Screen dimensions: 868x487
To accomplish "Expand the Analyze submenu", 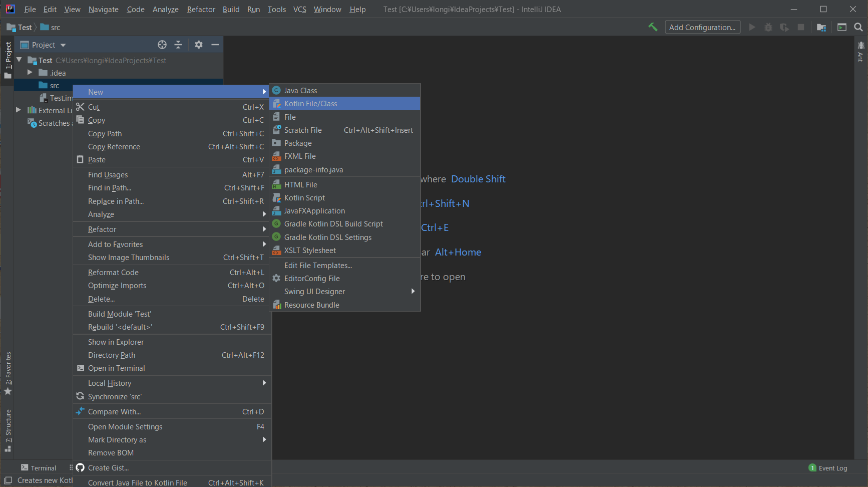I will click(172, 214).
